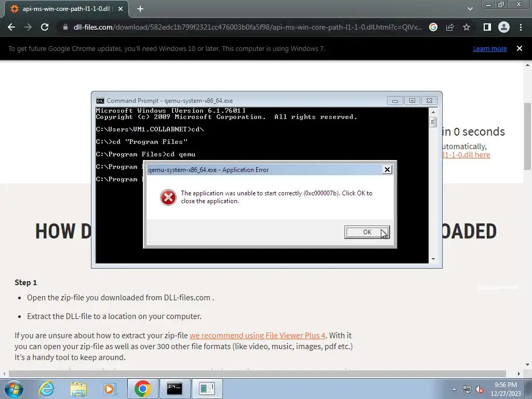The image size is (532, 399).
Task: Click Command Prompt scrollbar up arrow
Action: pos(433,112)
